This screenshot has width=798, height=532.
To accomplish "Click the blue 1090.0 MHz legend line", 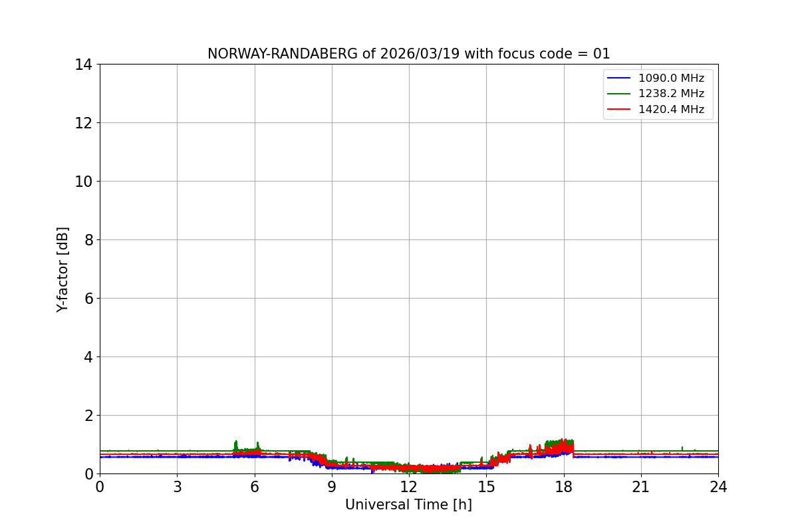I will click(619, 78).
